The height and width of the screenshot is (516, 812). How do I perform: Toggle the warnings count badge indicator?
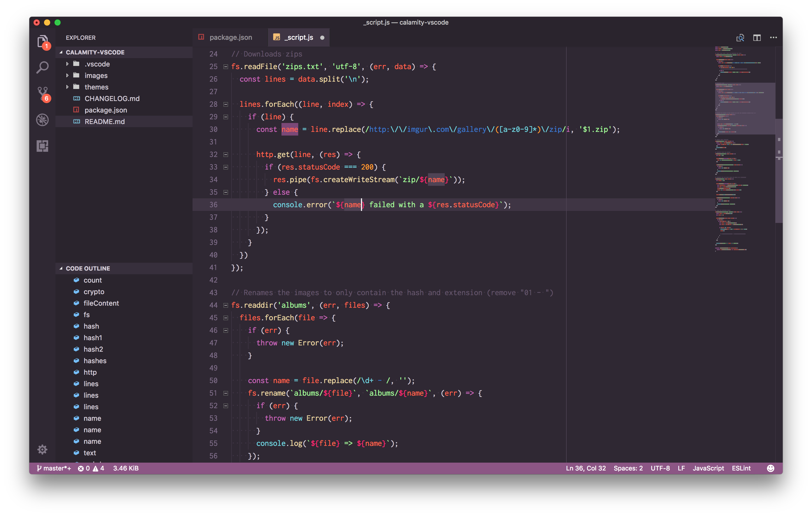97,468
